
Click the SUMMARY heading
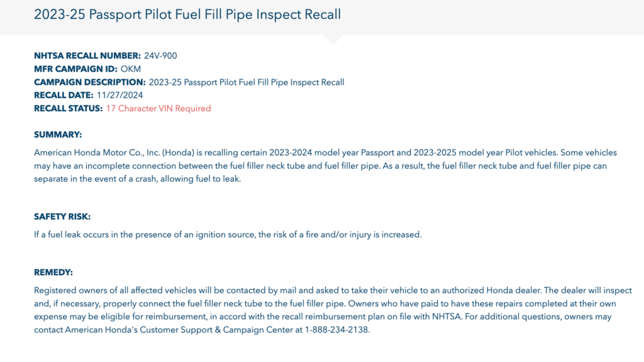pyautogui.click(x=58, y=134)
